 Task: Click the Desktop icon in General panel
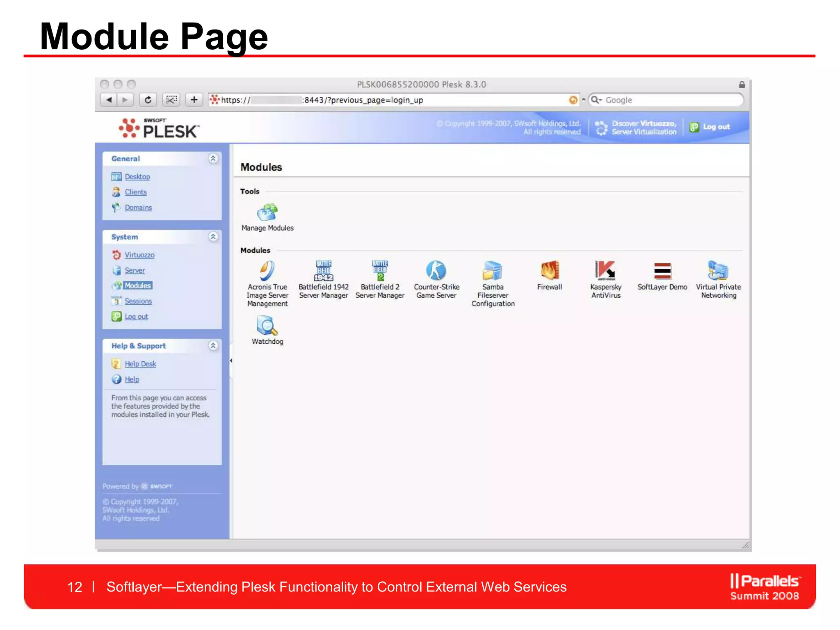[116, 177]
